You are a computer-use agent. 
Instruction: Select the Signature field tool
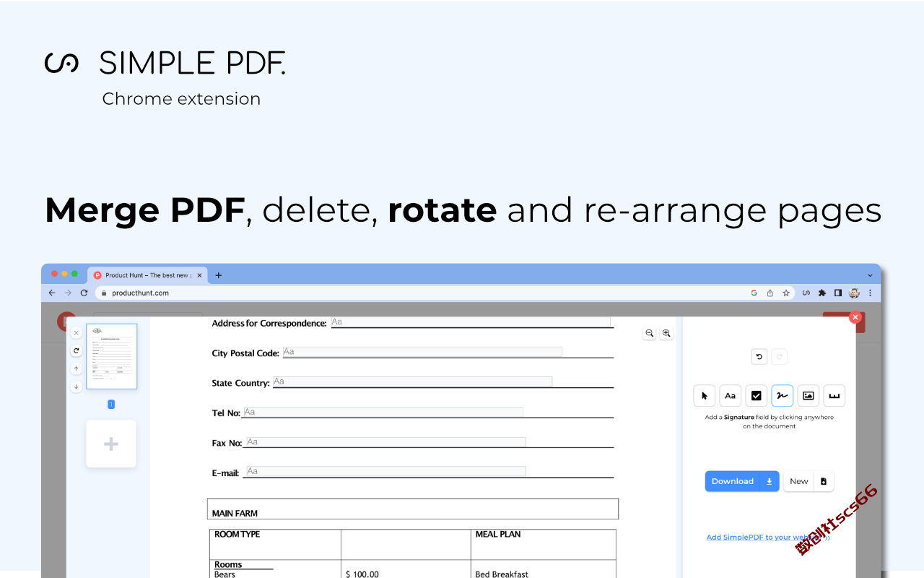[x=783, y=396]
